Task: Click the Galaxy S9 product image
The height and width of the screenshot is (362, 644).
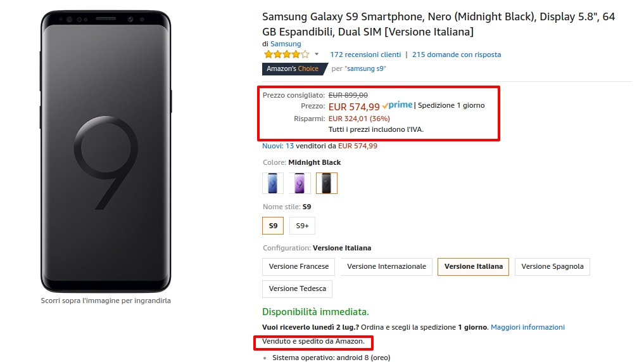Action: pyautogui.click(x=106, y=150)
